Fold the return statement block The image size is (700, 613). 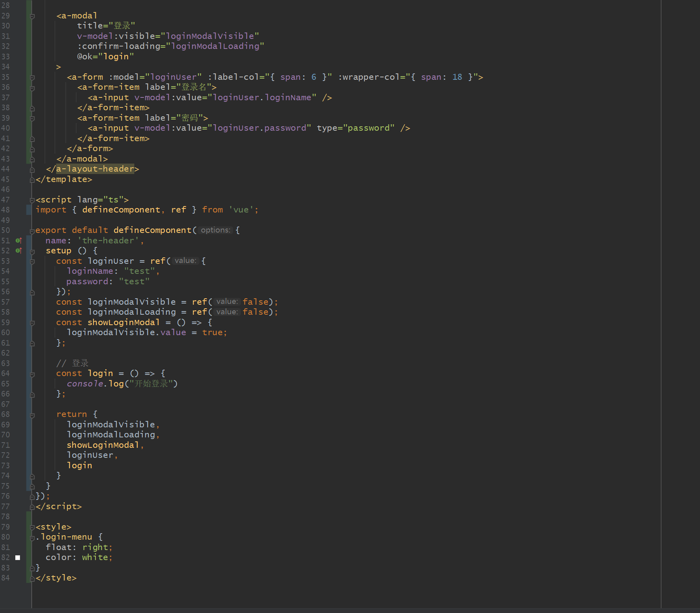click(x=32, y=415)
